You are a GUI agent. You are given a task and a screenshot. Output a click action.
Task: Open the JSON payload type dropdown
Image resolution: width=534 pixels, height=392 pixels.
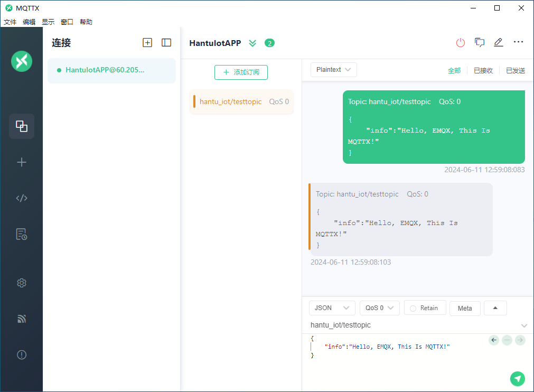coord(332,308)
